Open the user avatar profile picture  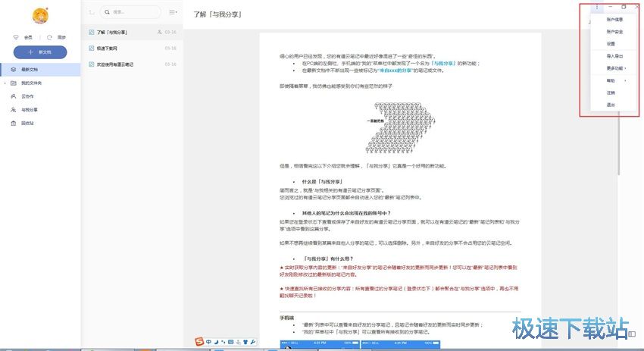click(40, 16)
